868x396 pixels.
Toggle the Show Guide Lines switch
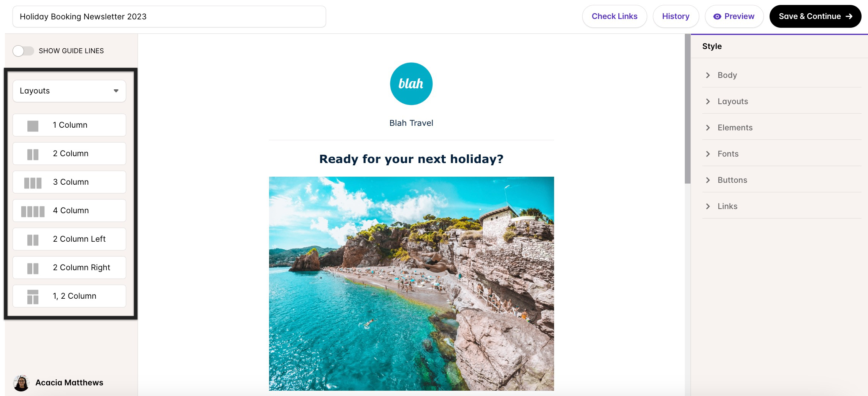tap(23, 51)
